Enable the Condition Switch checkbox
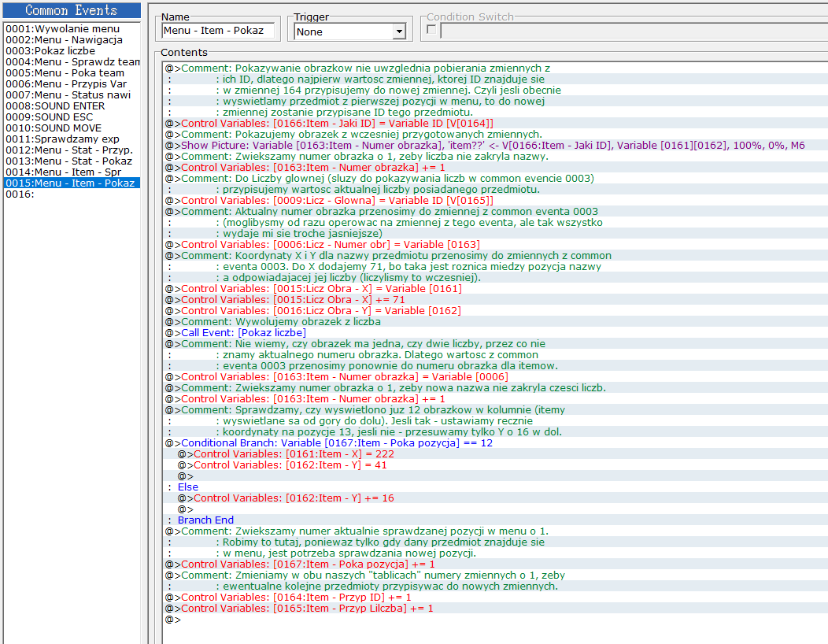This screenshot has height=644, width=828. (431, 30)
